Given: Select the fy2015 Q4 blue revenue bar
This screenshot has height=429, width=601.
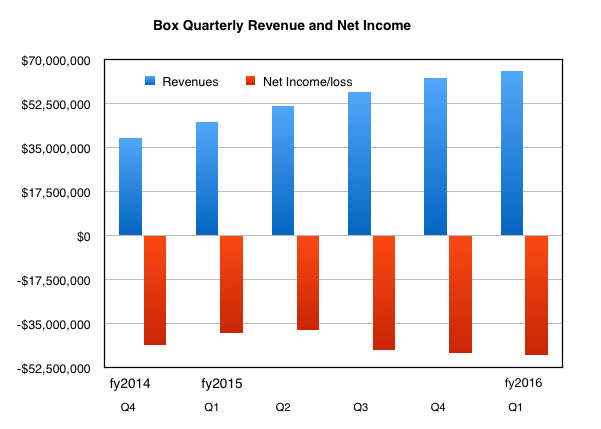Looking at the screenshot, I should click(x=435, y=157).
